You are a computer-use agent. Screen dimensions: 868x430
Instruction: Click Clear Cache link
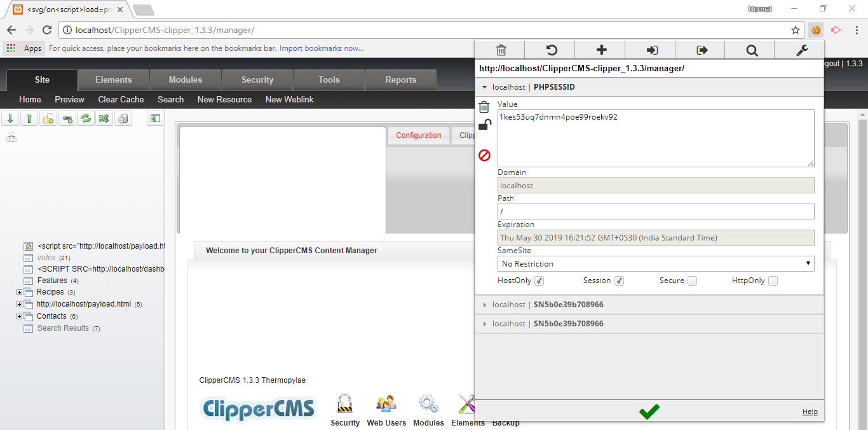(121, 99)
